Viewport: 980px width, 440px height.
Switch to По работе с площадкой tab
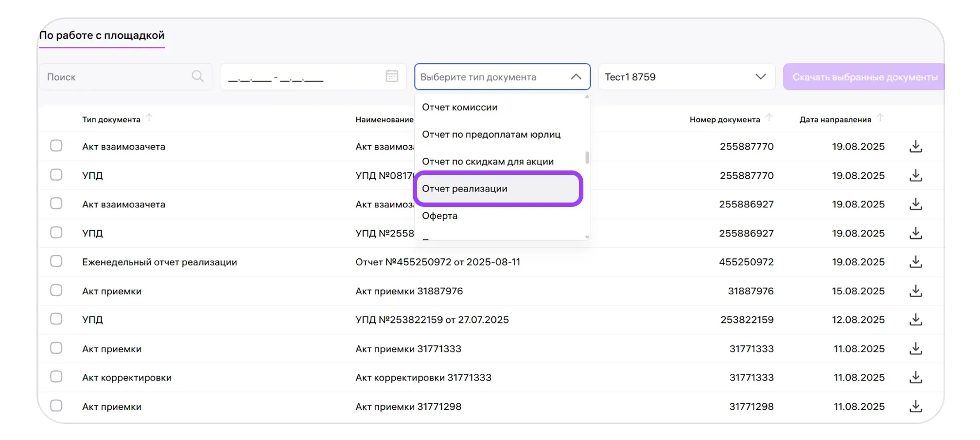click(102, 35)
